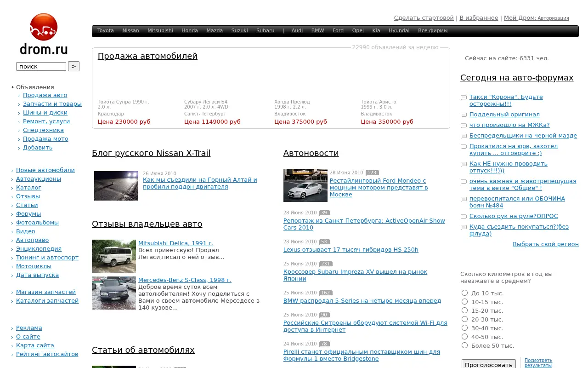The image size is (588, 368).
Task: Click the comment count badge '162'
Action: [x=326, y=293]
